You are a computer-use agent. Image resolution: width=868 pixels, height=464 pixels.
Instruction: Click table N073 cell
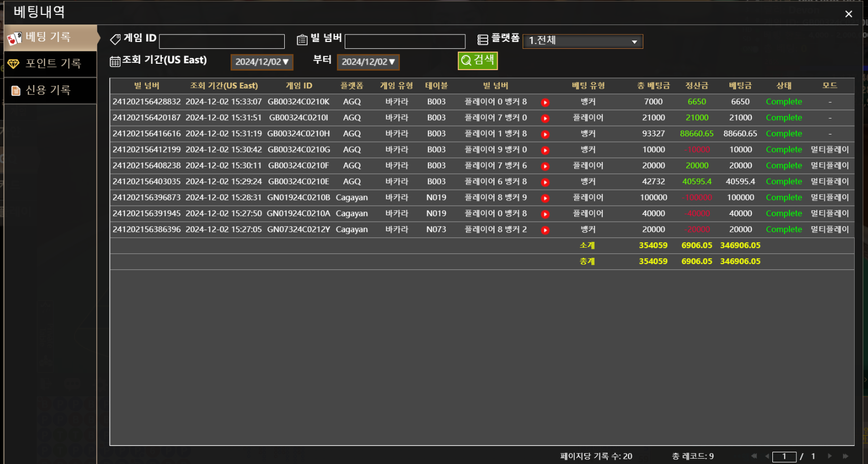436,229
